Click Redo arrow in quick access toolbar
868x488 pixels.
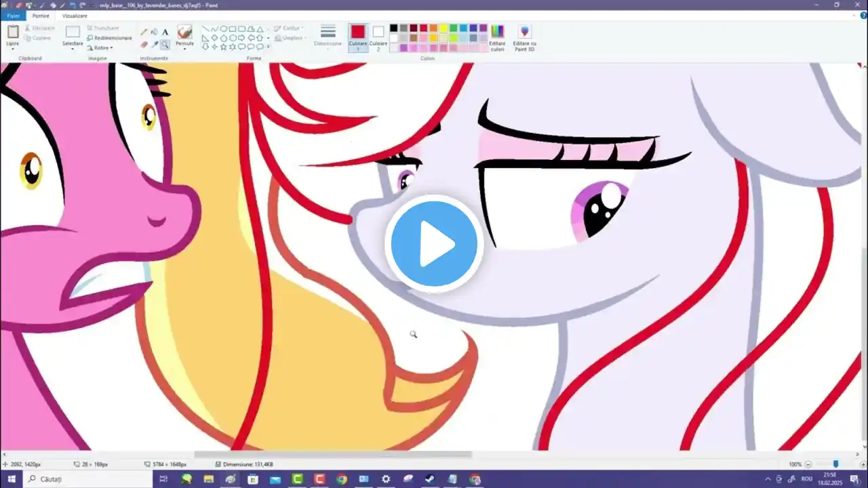pyautogui.click(x=82, y=5)
